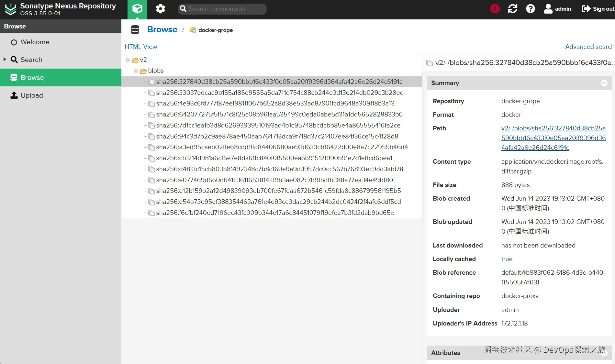Select Upload in the sidebar

(31, 95)
